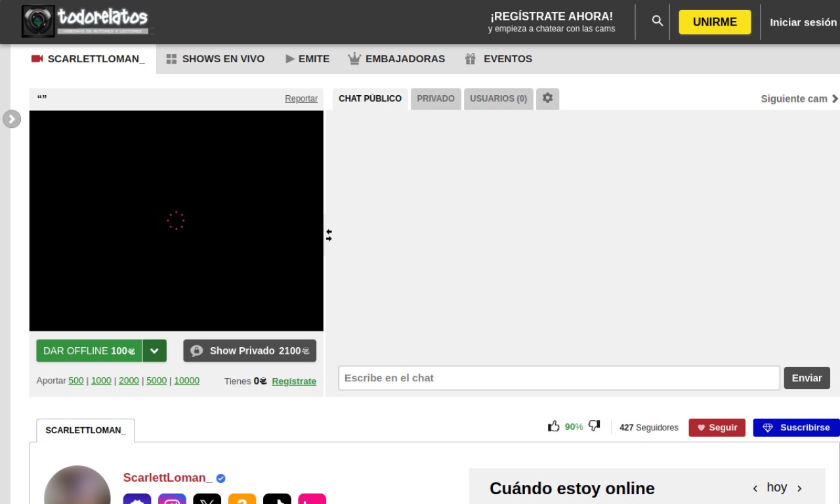Switch to PRIVADO chat tab

tap(436, 98)
